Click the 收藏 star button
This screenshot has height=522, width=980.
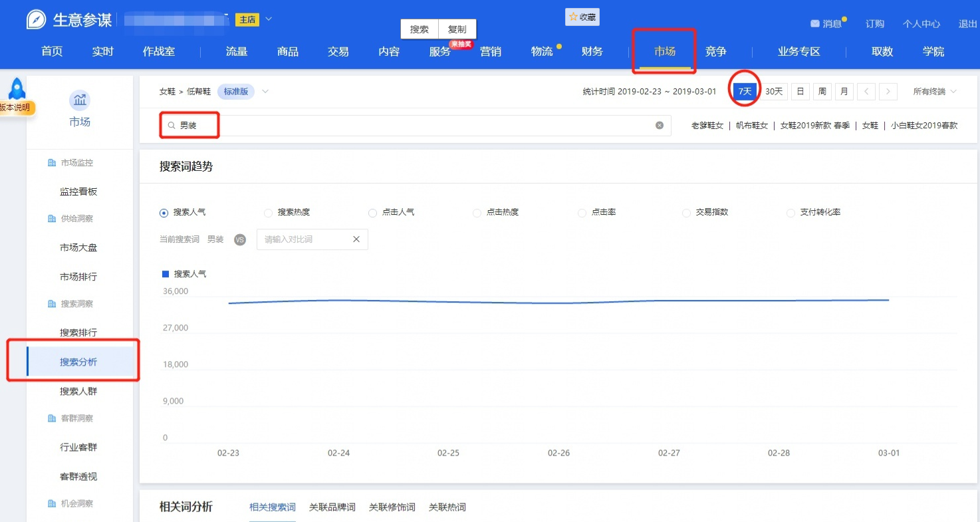point(582,17)
